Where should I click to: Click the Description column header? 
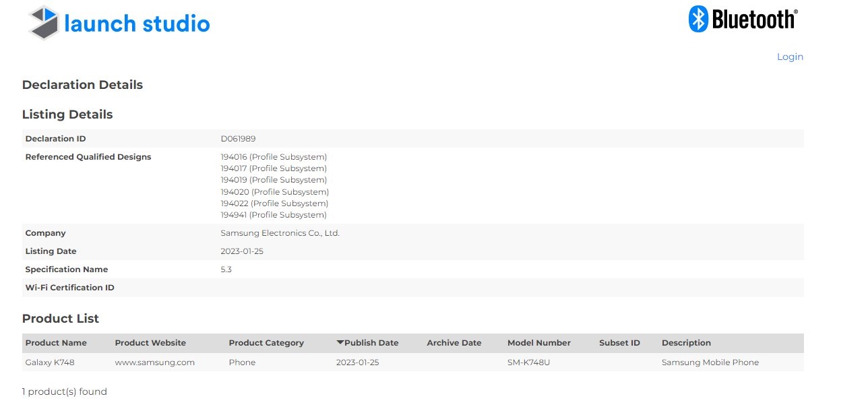point(686,343)
